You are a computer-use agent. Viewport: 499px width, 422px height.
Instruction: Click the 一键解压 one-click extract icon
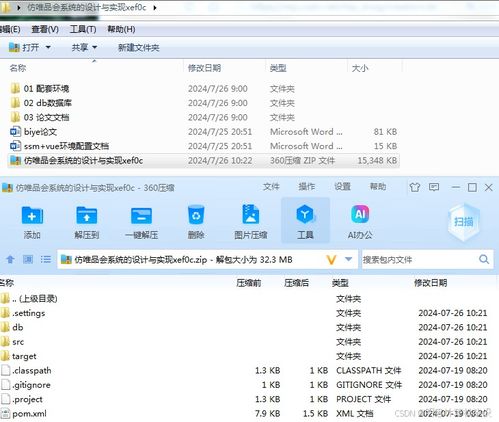click(141, 216)
